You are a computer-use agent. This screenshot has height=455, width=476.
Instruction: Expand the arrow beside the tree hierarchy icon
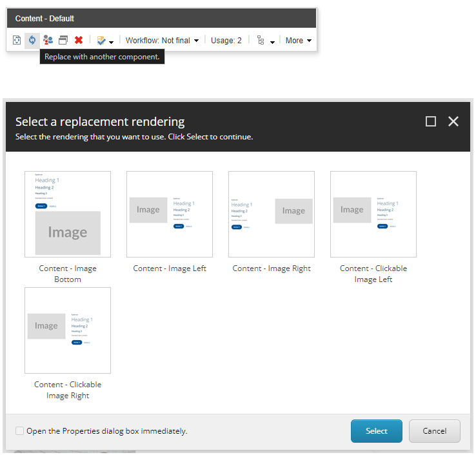(273, 42)
